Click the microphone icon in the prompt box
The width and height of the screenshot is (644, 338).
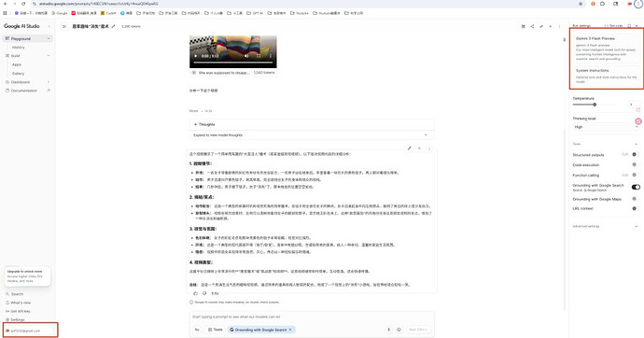coord(388,330)
